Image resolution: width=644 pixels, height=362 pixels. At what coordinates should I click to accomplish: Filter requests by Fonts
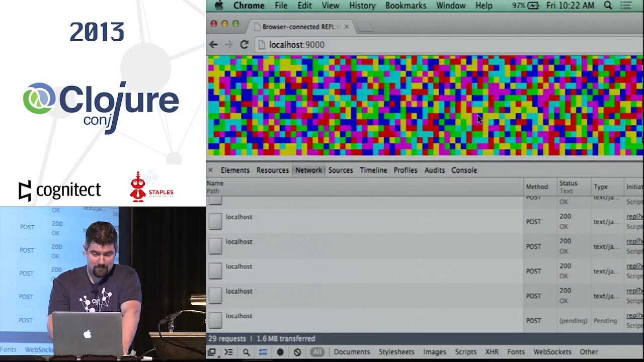[x=516, y=352]
